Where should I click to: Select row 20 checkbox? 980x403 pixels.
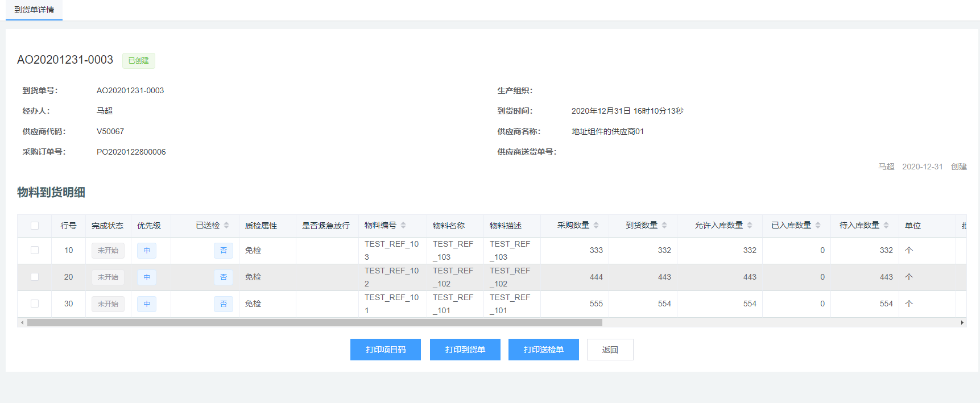point(35,277)
